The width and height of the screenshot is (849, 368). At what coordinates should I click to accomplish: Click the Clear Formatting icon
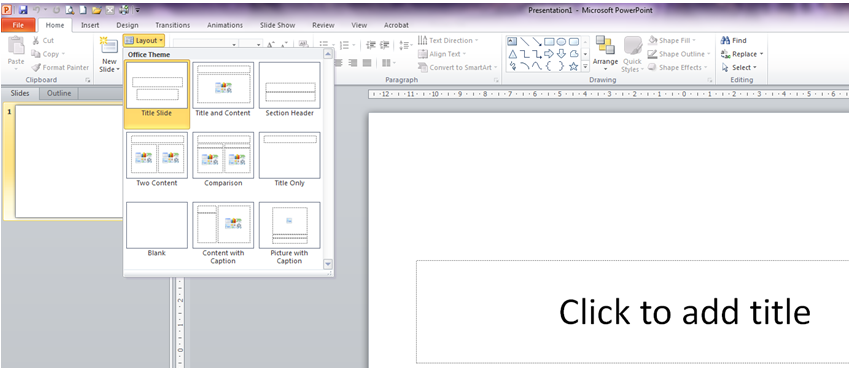[x=303, y=45]
